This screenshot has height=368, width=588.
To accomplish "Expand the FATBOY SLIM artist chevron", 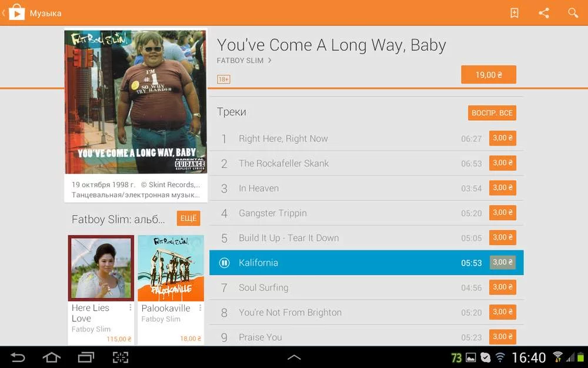I will pyautogui.click(x=269, y=61).
